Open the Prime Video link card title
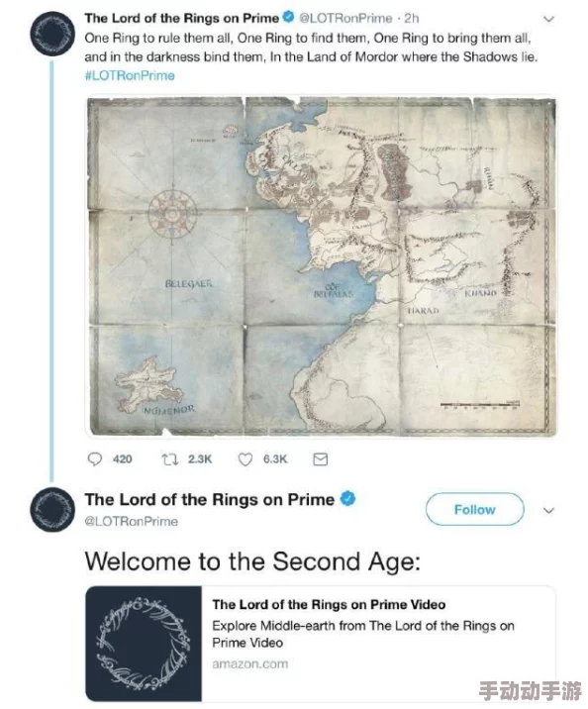The width and height of the screenshot is (588, 709). tap(329, 605)
